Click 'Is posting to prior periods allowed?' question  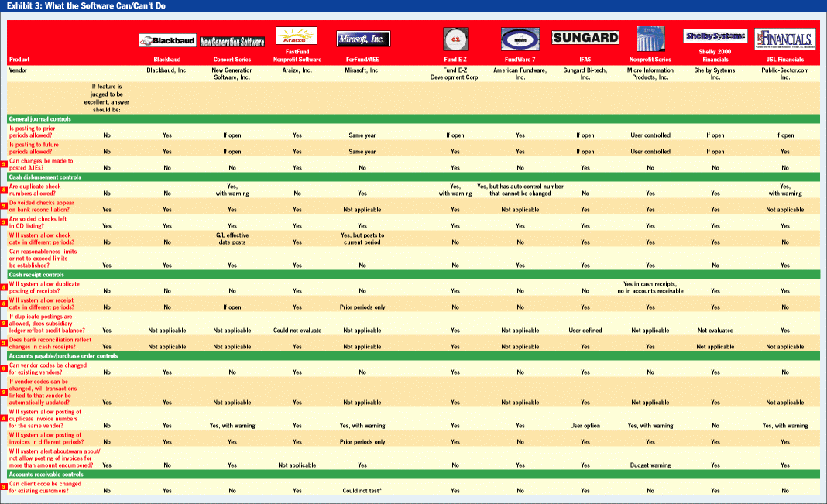pos(40,132)
